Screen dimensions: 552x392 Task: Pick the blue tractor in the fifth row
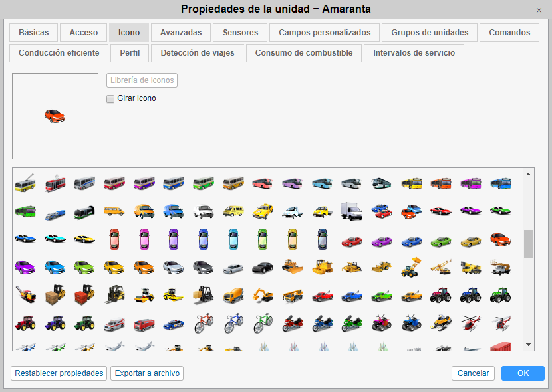pos(470,295)
